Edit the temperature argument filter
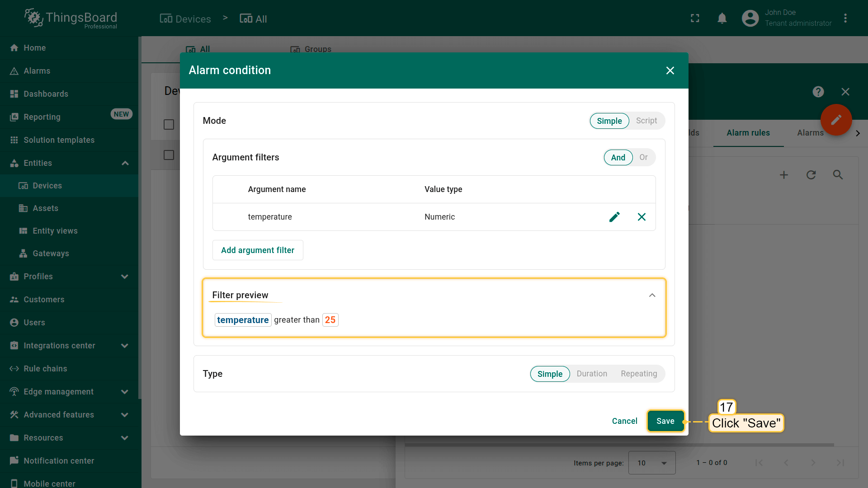Viewport: 868px width, 488px height. pyautogui.click(x=614, y=217)
